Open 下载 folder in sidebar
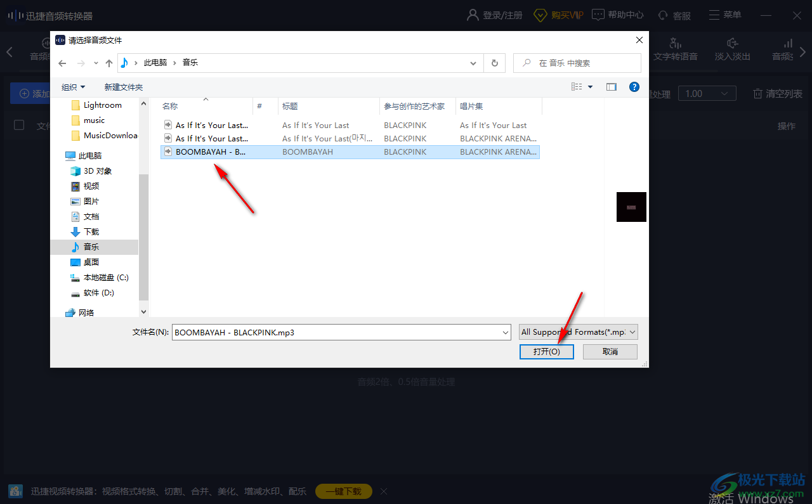812x504 pixels. pyautogui.click(x=85, y=231)
